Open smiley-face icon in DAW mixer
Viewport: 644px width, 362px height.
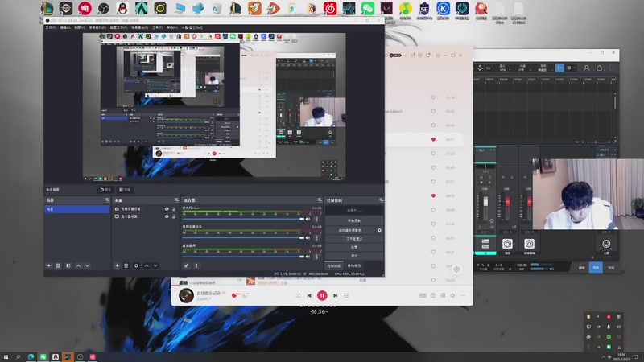(x=606, y=244)
